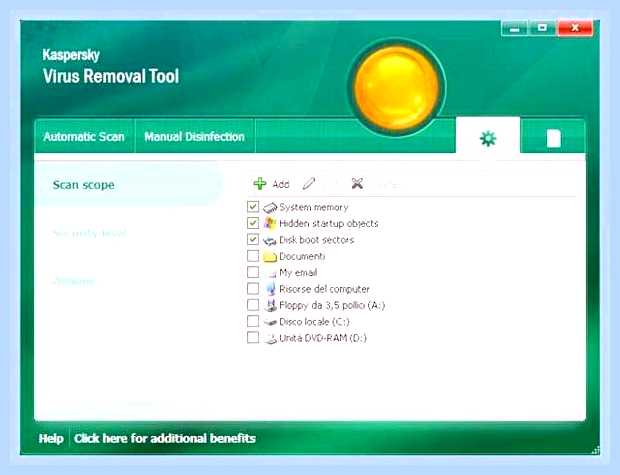Select the System memory text label
Screen dimensions: 620x475
coord(314,207)
